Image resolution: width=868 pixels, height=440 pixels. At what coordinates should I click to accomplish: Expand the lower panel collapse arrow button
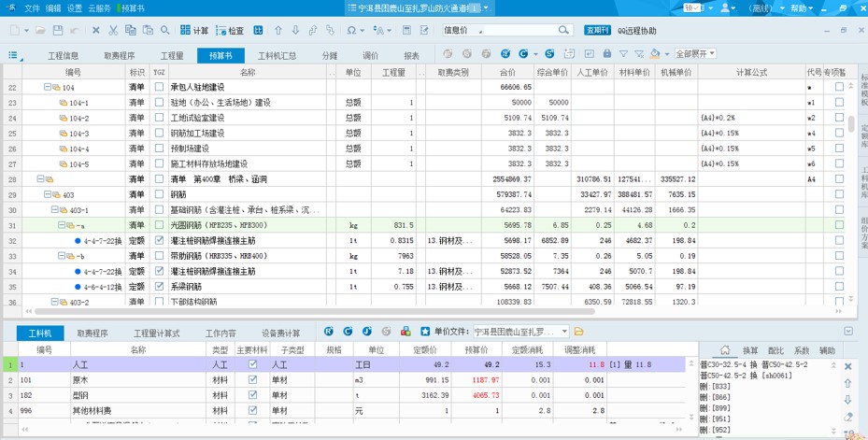tap(848, 331)
